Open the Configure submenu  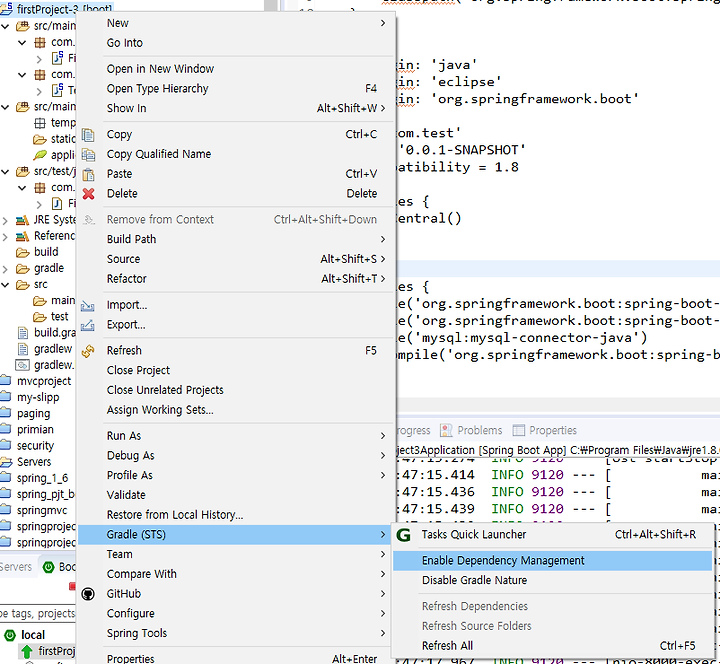tap(236, 614)
